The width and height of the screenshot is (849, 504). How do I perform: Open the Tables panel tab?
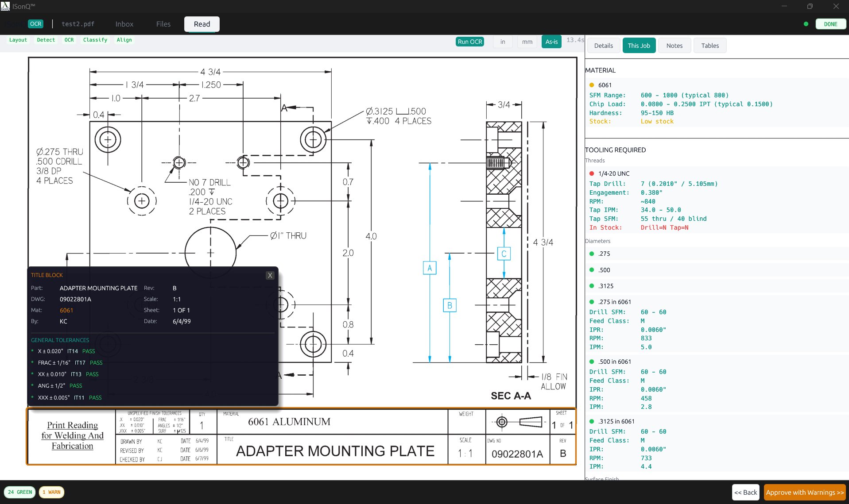pyautogui.click(x=709, y=45)
